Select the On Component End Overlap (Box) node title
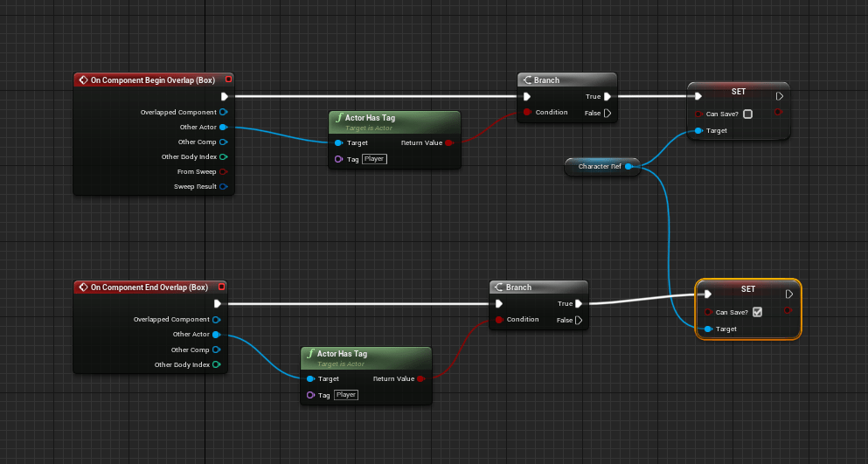The height and width of the screenshot is (464, 868). point(149,287)
